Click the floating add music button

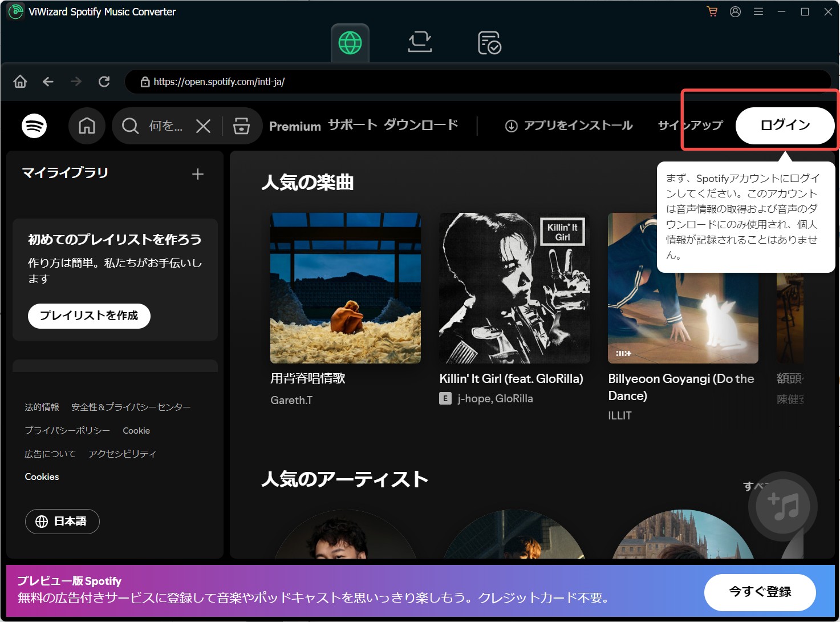click(x=783, y=506)
